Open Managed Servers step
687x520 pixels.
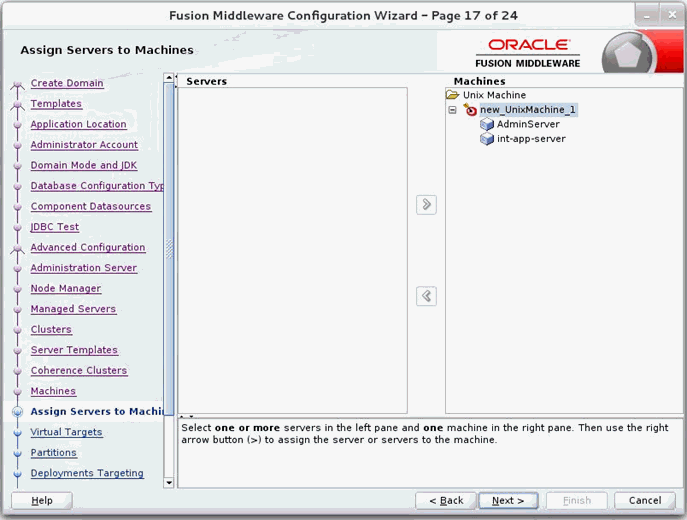click(73, 309)
